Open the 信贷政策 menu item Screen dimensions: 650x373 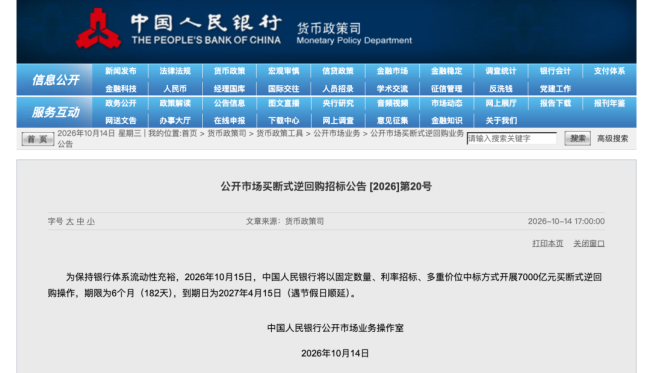pyautogui.click(x=338, y=71)
